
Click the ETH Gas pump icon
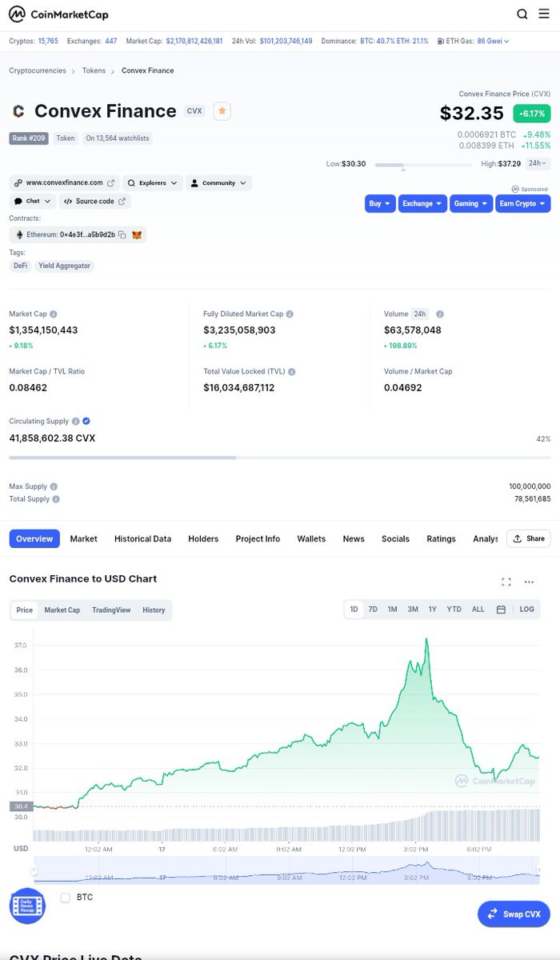[x=442, y=41]
